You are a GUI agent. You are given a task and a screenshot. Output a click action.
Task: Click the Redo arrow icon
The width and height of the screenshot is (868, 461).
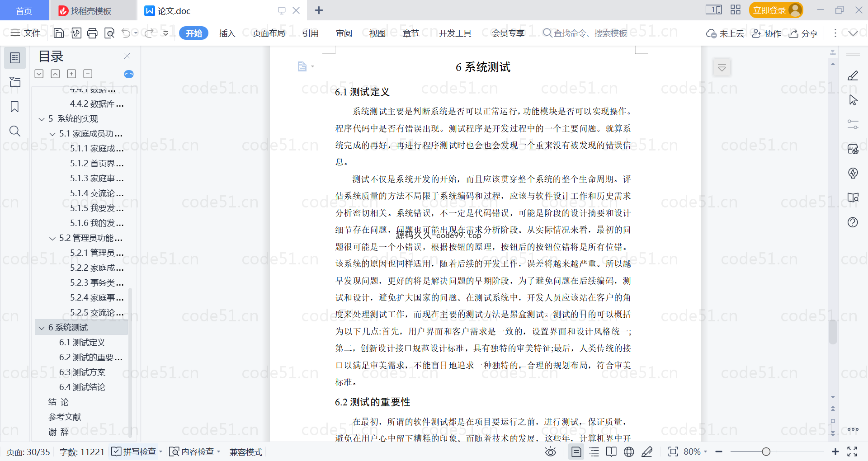pyautogui.click(x=149, y=33)
